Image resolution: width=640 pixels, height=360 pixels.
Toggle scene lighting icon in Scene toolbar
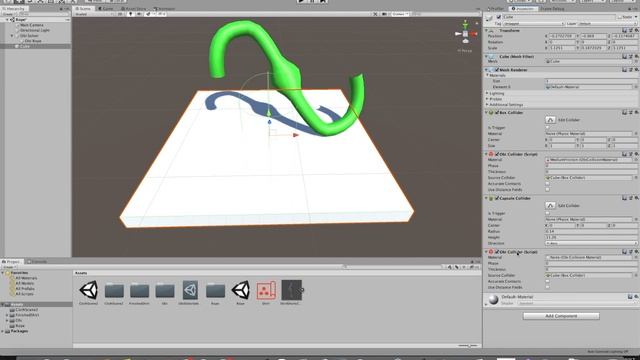(x=131, y=14)
